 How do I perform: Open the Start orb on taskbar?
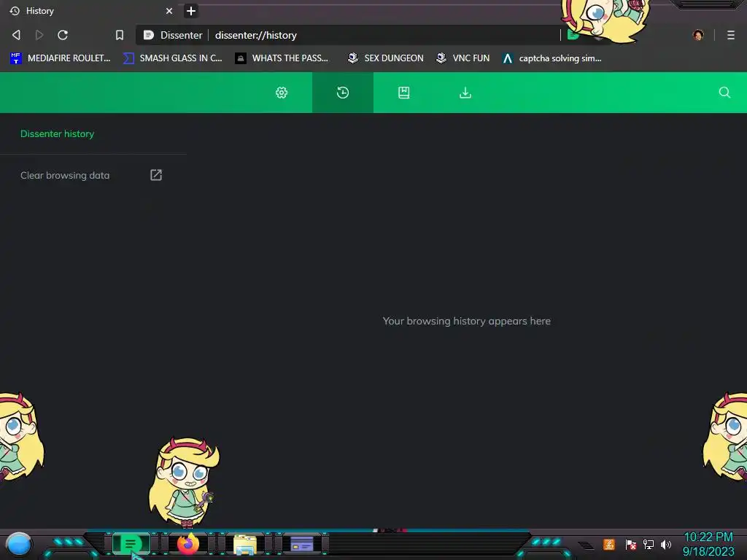click(19, 544)
